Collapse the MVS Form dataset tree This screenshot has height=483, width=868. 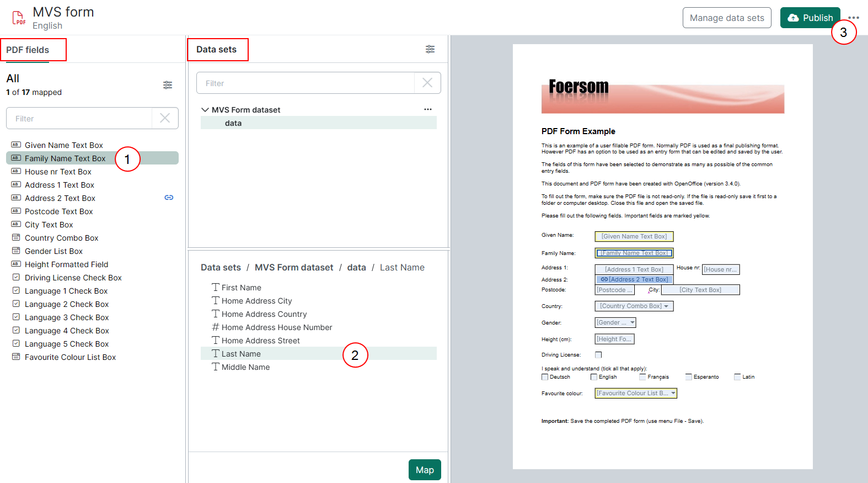[205, 110]
